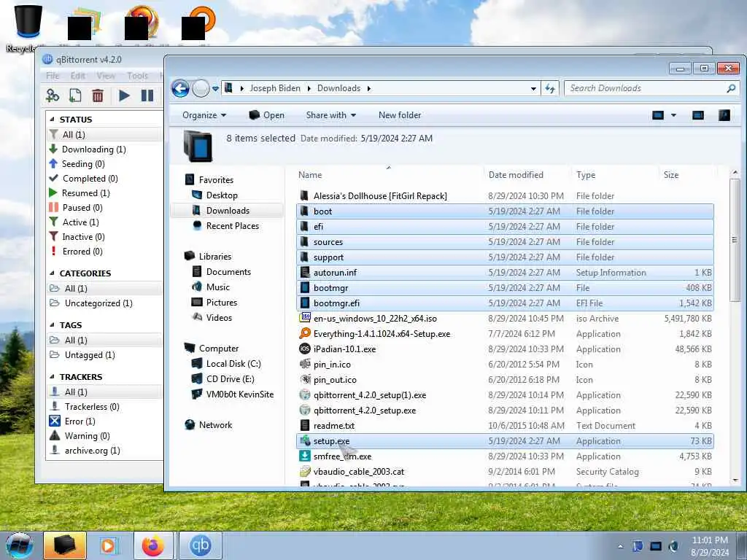Select Resumed (1) status filter
Screen dimensions: 747x560
86,192
